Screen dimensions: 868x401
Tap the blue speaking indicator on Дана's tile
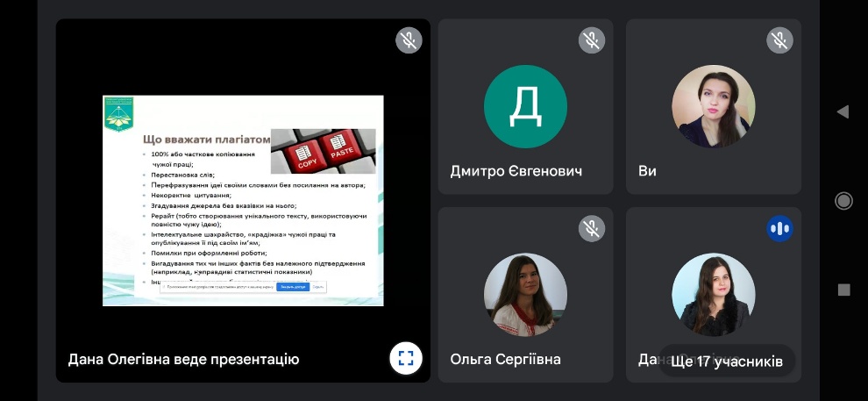coord(780,228)
